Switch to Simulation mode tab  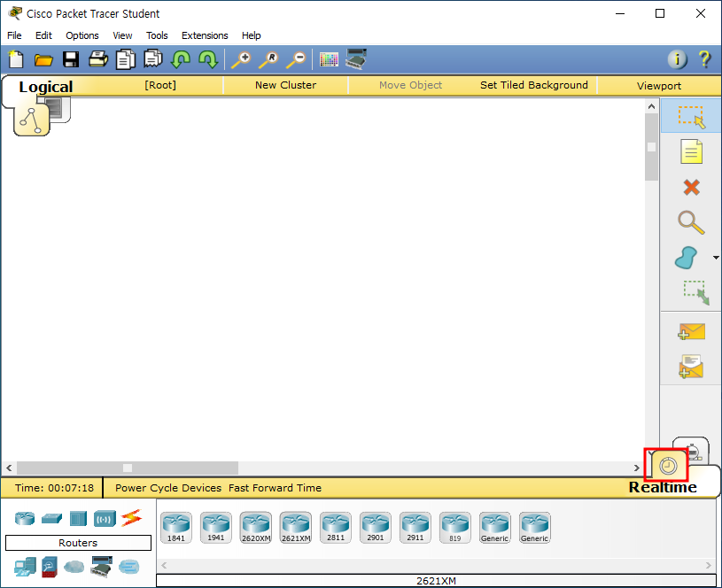click(x=695, y=451)
